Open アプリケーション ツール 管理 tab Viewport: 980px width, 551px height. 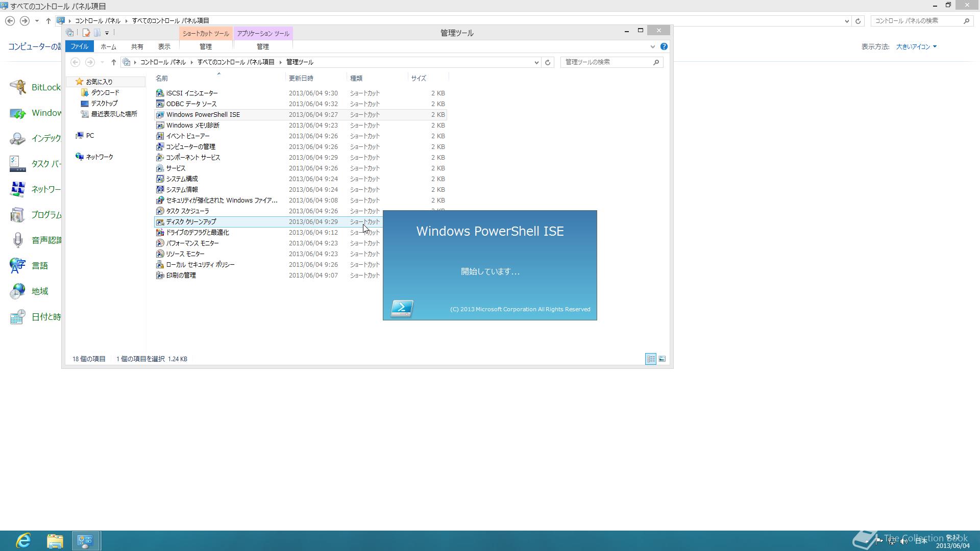coord(263,46)
